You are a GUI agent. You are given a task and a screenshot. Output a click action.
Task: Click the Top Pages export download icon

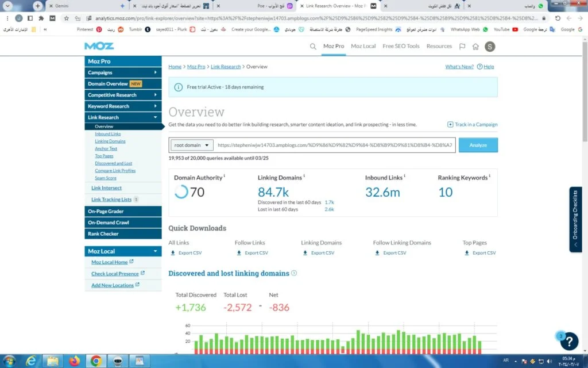click(467, 253)
